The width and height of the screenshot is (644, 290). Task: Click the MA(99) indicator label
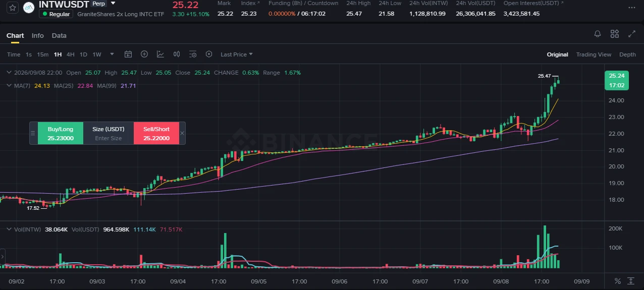(x=107, y=86)
